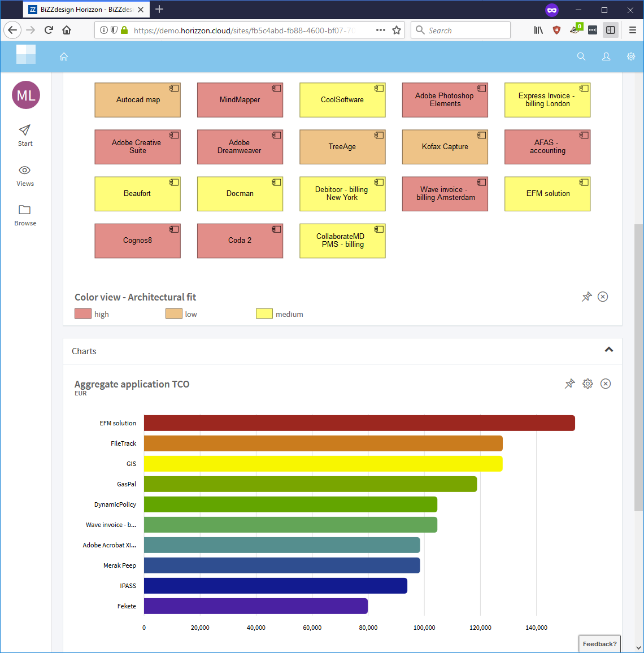Screen dimensions: 644x653
Task: Close the Architectural fit color view
Action: 603,297
